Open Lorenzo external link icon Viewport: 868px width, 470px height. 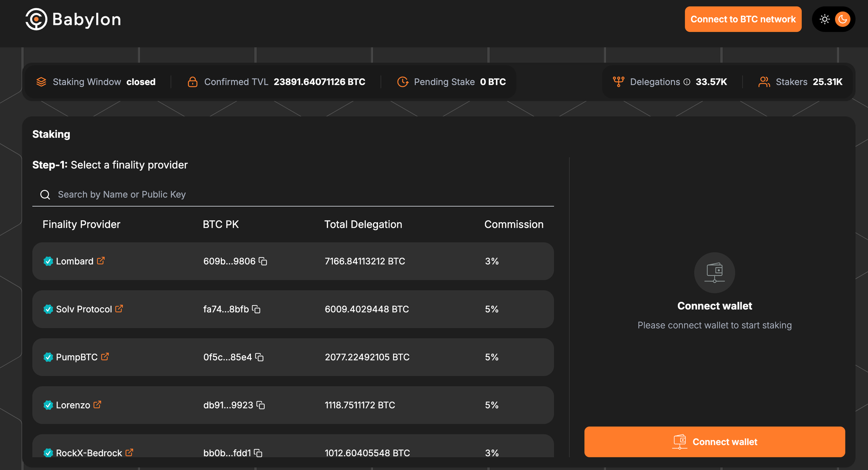[97, 405]
